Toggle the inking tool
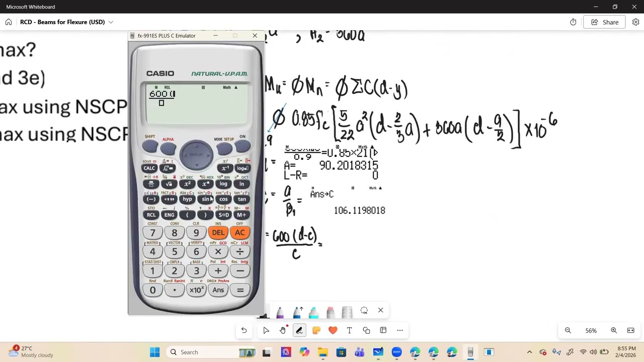The image size is (644, 362). click(x=299, y=330)
